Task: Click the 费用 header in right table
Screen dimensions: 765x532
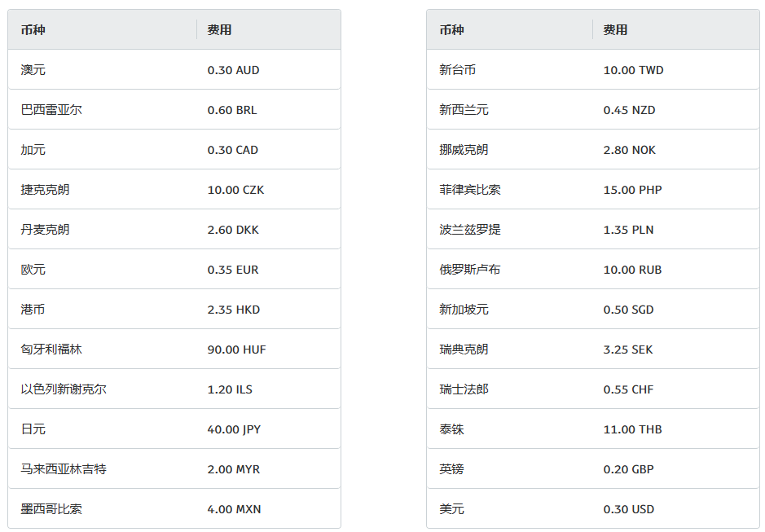Action: click(615, 30)
